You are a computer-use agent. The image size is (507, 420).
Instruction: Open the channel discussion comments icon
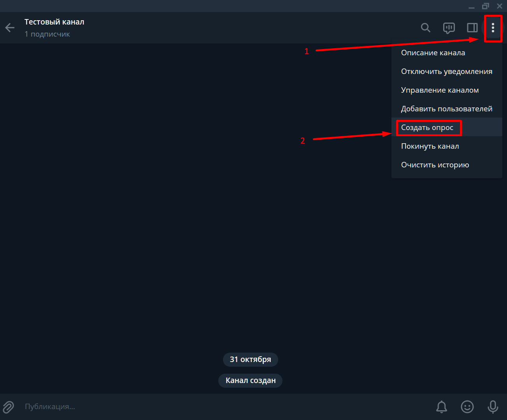(449, 28)
